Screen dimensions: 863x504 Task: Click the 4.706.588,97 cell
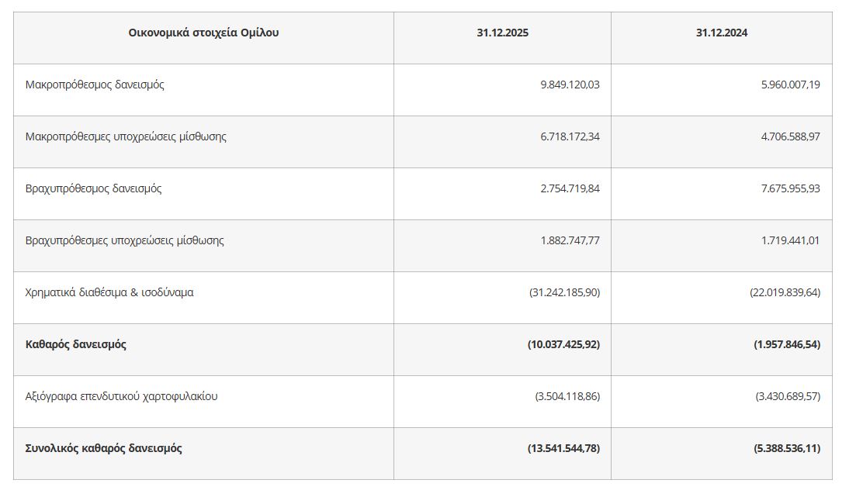[x=790, y=136]
